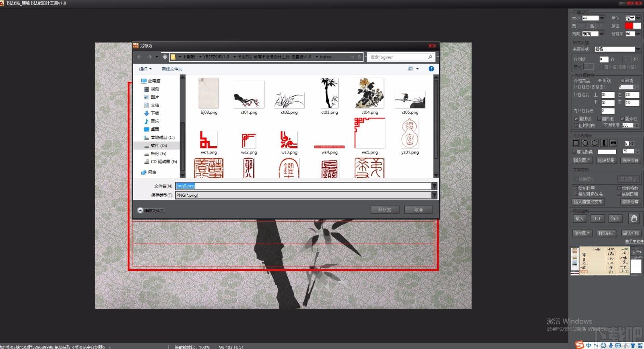Navigate back in the save dialog
Viewport: 644px width, 349px height.
point(140,57)
